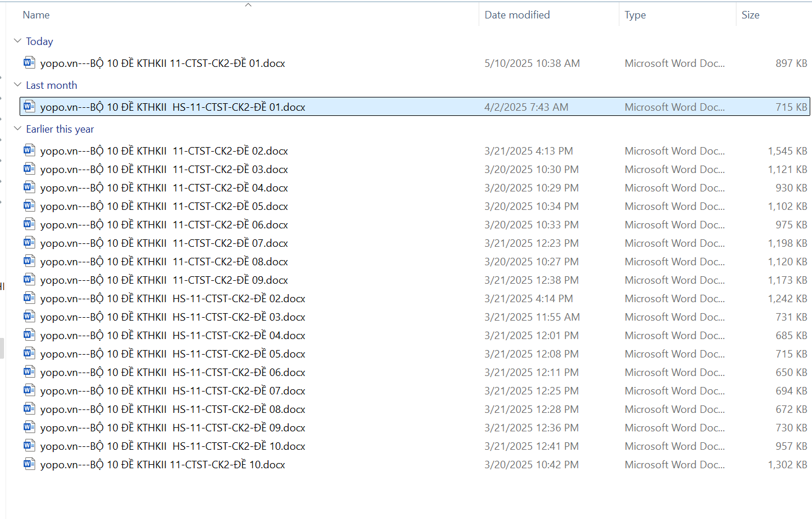Click Word icon of 11-CTST-CK2-ĐỀ 05.docx, 1,102 KB
The width and height of the screenshot is (812, 519).
[29, 205]
